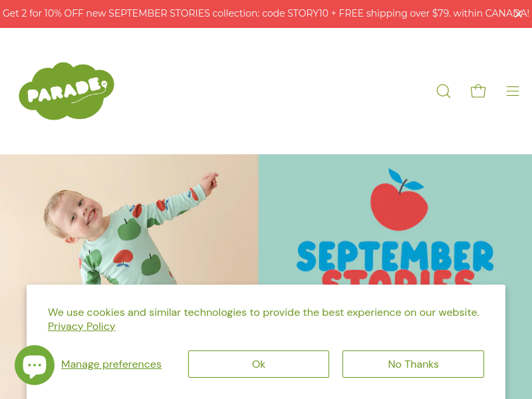This screenshot has height=399, width=532.
Task: Open the green chat bubble widget
Action: tap(35, 365)
